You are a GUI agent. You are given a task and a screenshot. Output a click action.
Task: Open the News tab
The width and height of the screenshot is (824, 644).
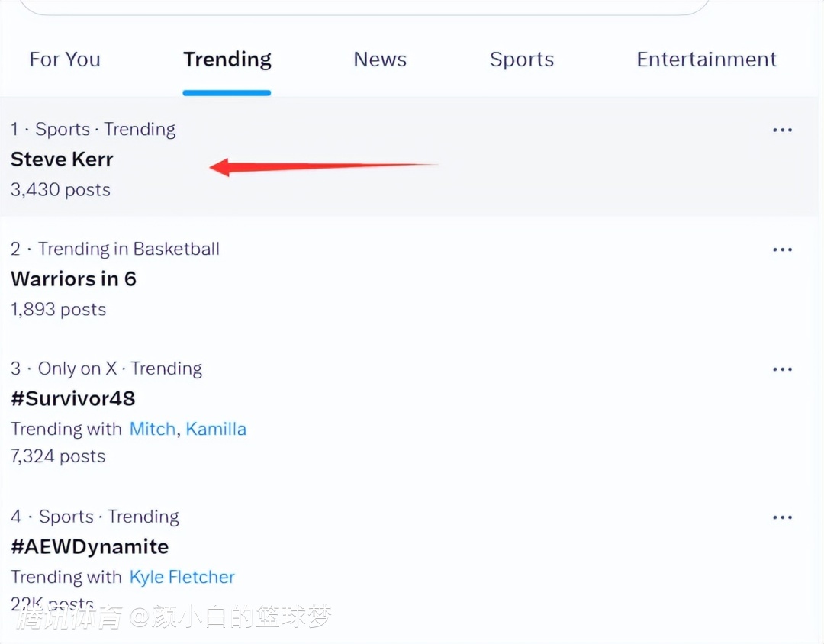point(380,60)
